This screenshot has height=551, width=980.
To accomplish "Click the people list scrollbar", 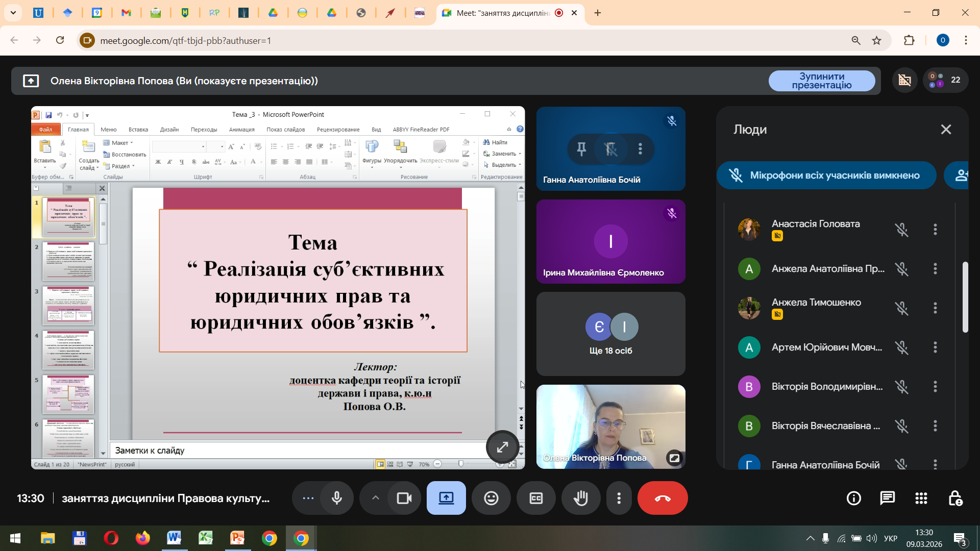I will [x=965, y=297].
